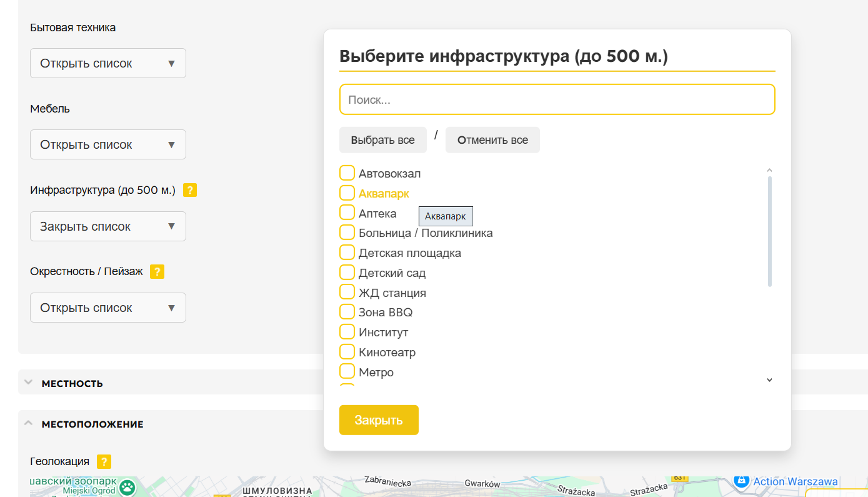This screenshot has height=497, width=868.
Task: Expand the МЕСТНОСТЬ section
Action: pyautogui.click(x=72, y=383)
